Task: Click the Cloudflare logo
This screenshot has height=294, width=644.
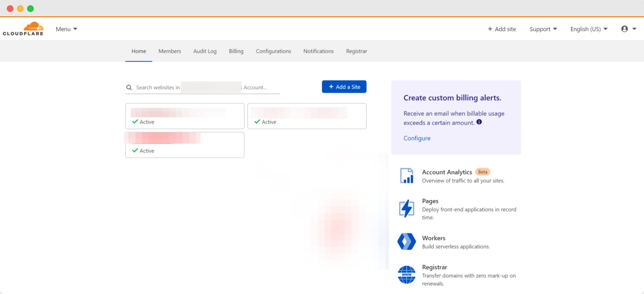Action: [x=23, y=28]
